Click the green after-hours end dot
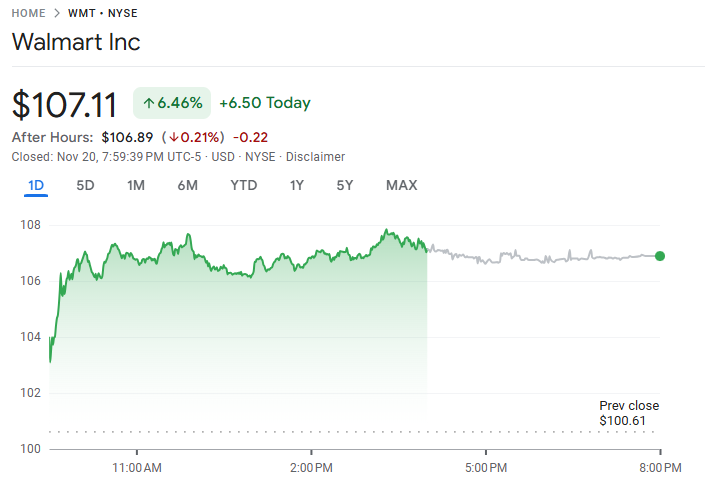705x486 pixels. click(660, 256)
